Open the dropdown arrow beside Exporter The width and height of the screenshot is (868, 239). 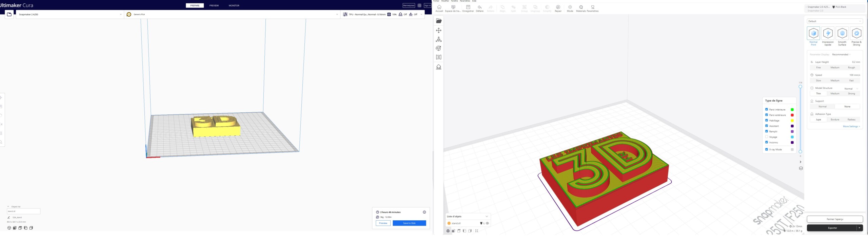click(860, 228)
